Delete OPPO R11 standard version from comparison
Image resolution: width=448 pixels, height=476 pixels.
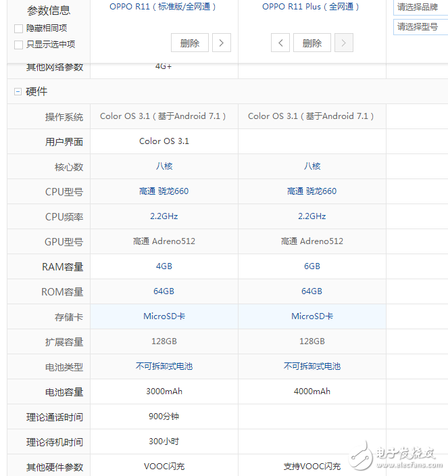pos(190,43)
